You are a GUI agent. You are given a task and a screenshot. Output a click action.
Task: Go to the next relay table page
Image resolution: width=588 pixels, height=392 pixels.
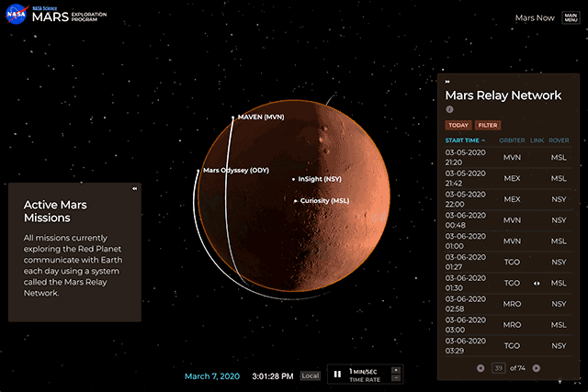[x=537, y=368]
